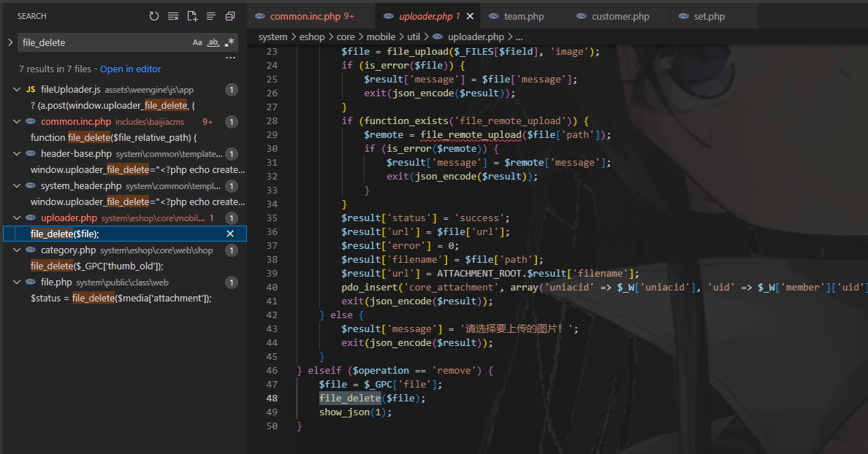868x454 pixels.
Task: Open the file.php $status = file_delete match
Action: click(x=121, y=298)
